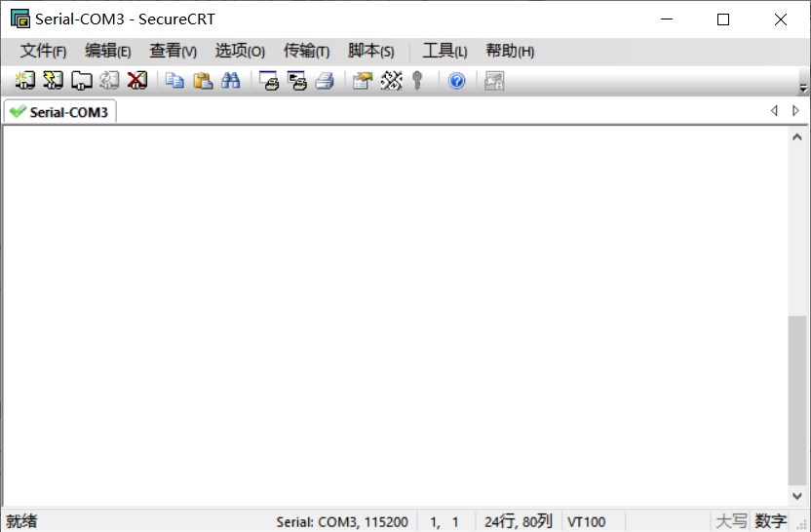The image size is (811, 532).
Task: Click the Connect toolbar icon
Action: (24, 81)
